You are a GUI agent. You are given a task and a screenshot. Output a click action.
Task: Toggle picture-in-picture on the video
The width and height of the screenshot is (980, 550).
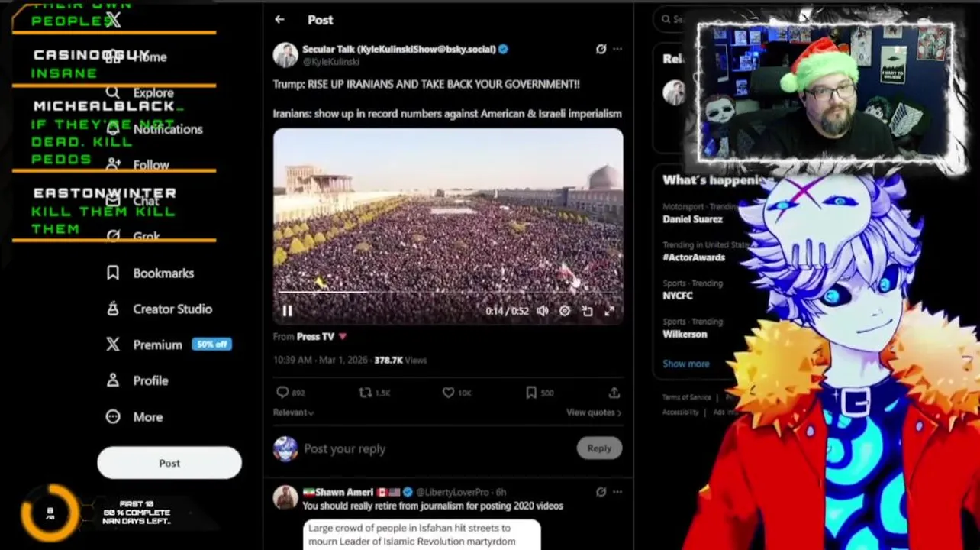[x=587, y=311]
